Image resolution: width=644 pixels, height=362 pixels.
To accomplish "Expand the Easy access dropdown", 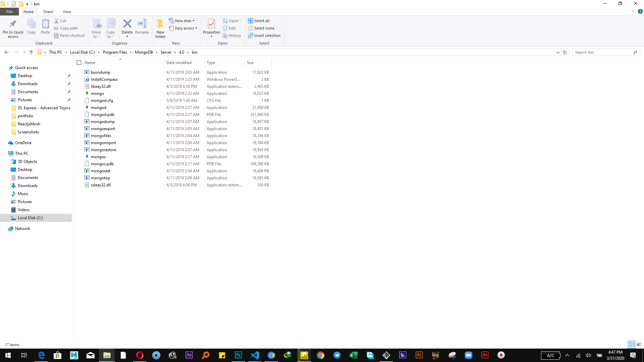I will (x=183, y=28).
